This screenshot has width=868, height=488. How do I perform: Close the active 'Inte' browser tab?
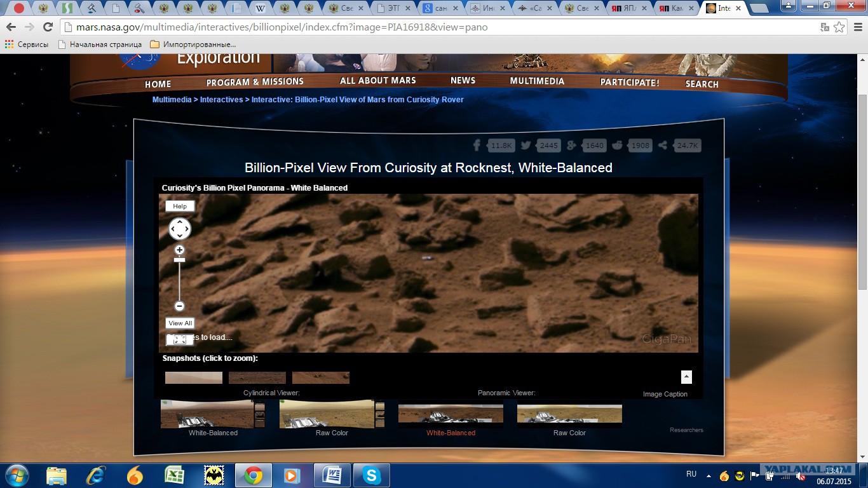click(738, 8)
